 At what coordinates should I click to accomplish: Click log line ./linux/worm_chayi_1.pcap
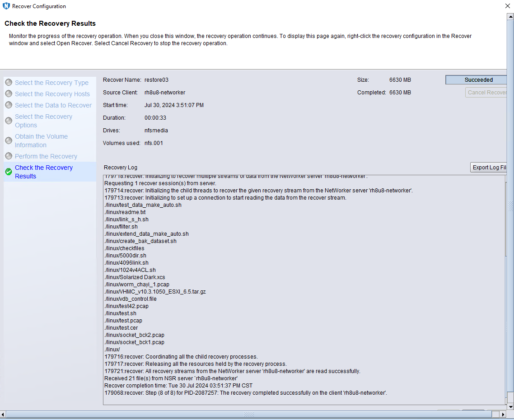click(137, 284)
